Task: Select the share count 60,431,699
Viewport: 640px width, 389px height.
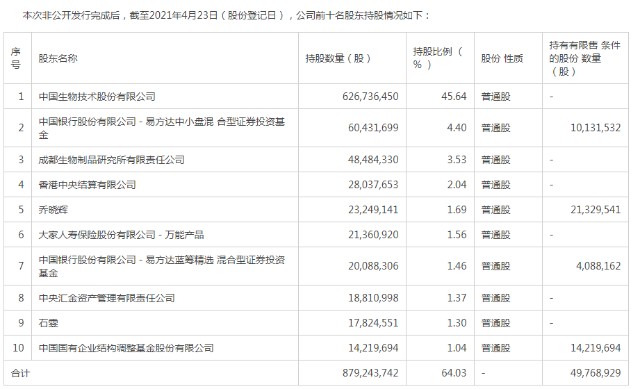Action: tap(373, 128)
